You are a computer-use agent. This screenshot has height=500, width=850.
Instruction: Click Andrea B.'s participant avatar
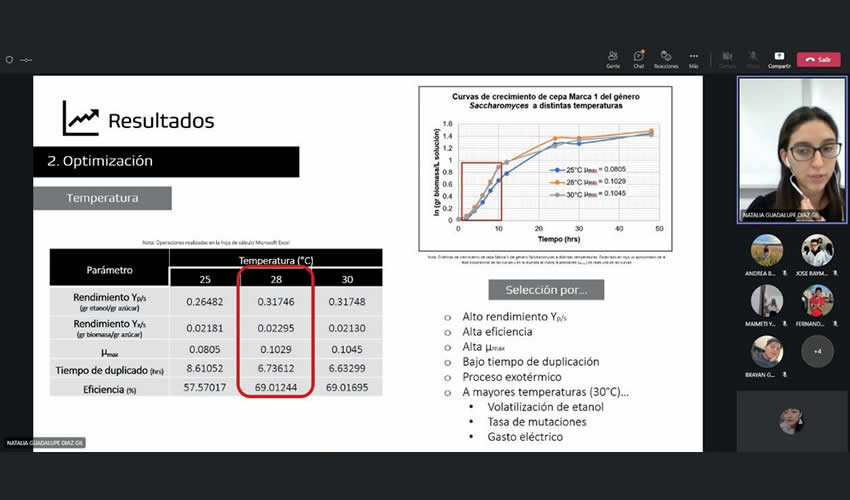767,250
